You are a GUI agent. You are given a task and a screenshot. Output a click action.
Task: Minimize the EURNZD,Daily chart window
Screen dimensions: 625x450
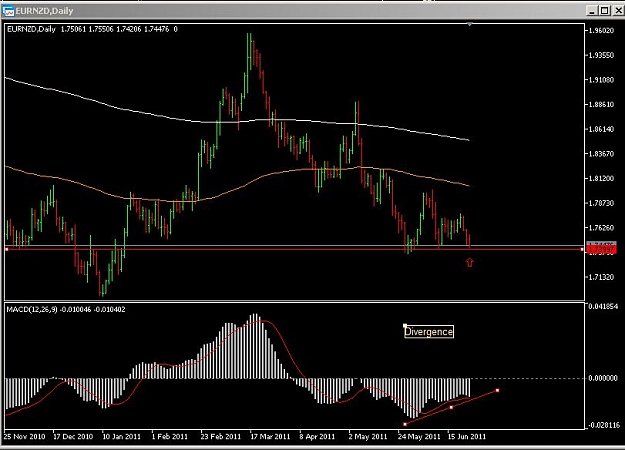[592, 11]
